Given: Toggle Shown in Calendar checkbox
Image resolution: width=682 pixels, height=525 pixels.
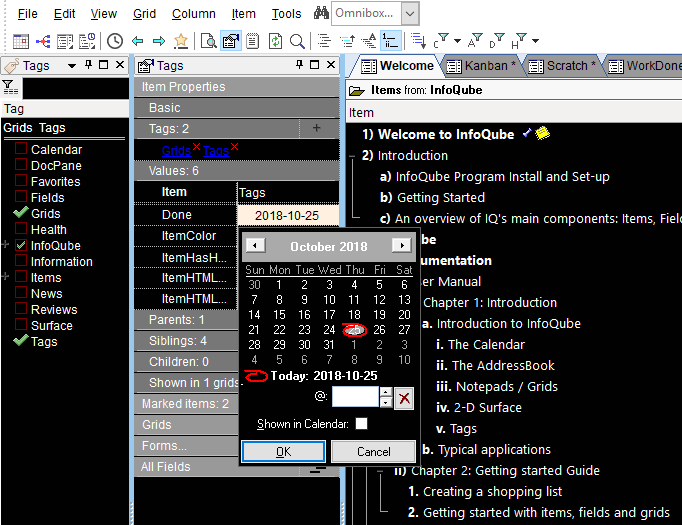Looking at the screenshot, I should click(361, 424).
